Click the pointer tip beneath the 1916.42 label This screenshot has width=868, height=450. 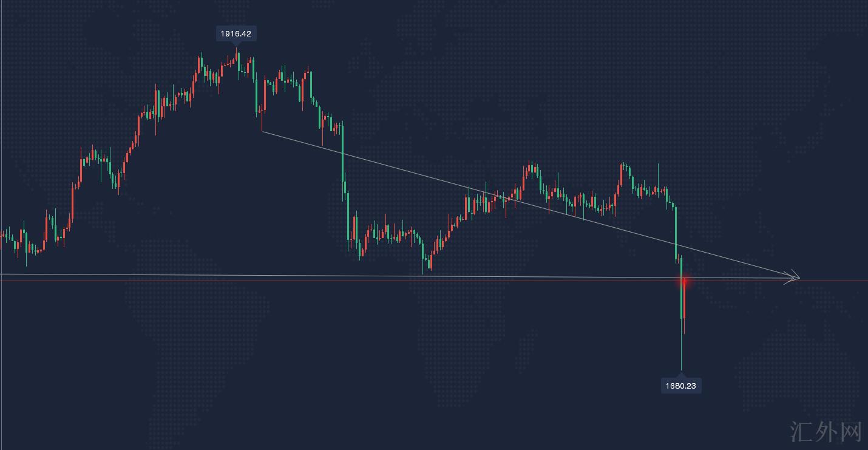tap(236, 44)
